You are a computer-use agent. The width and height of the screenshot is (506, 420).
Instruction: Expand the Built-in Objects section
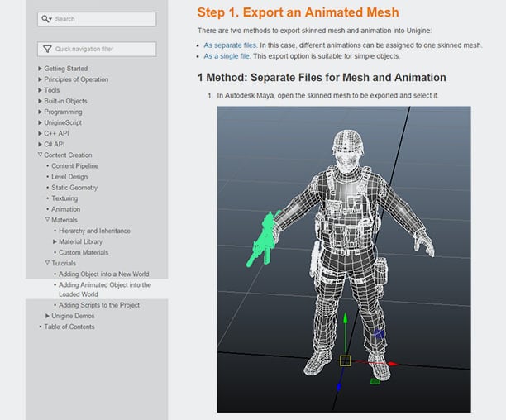pyautogui.click(x=40, y=101)
